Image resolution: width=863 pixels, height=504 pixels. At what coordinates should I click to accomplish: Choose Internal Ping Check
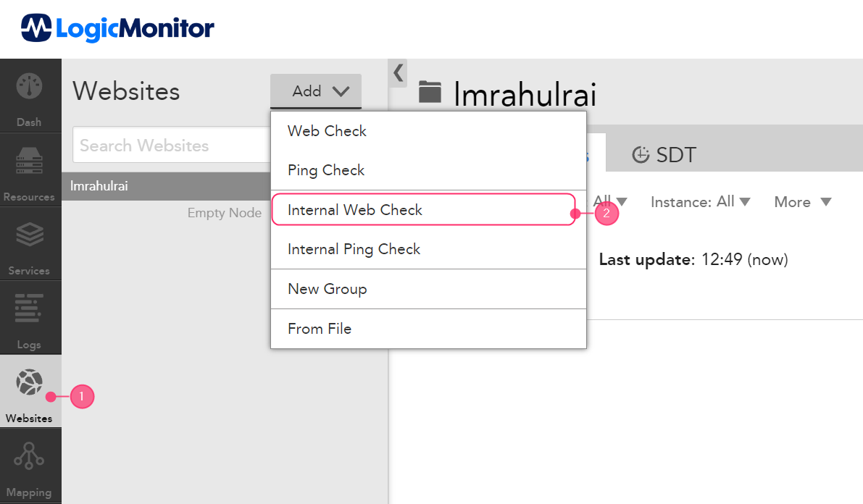click(354, 249)
